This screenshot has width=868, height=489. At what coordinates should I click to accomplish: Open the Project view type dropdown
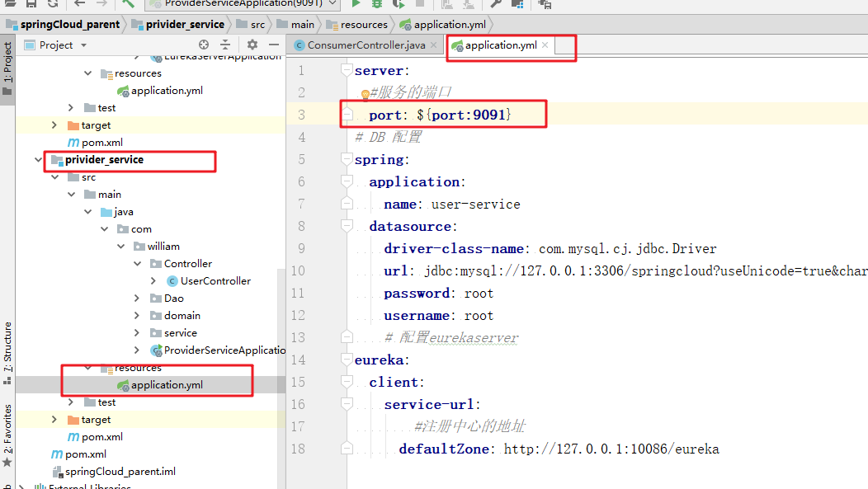pyautogui.click(x=83, y=45)
